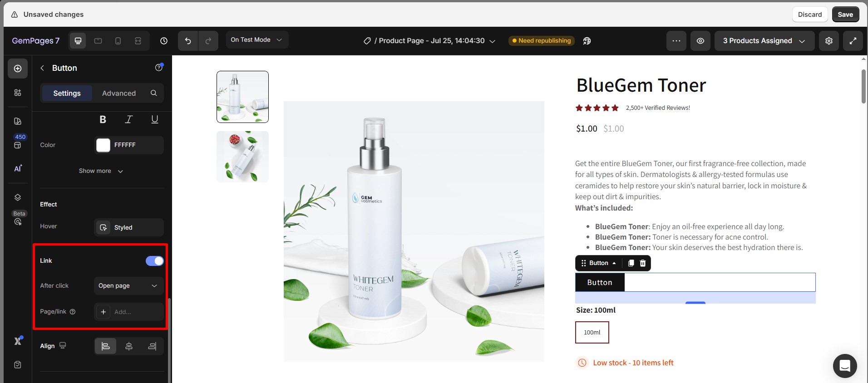Image resolution: width=868 pixels, height=383 pixels.
Task: Open page settings gear icon
Action: 829,41
